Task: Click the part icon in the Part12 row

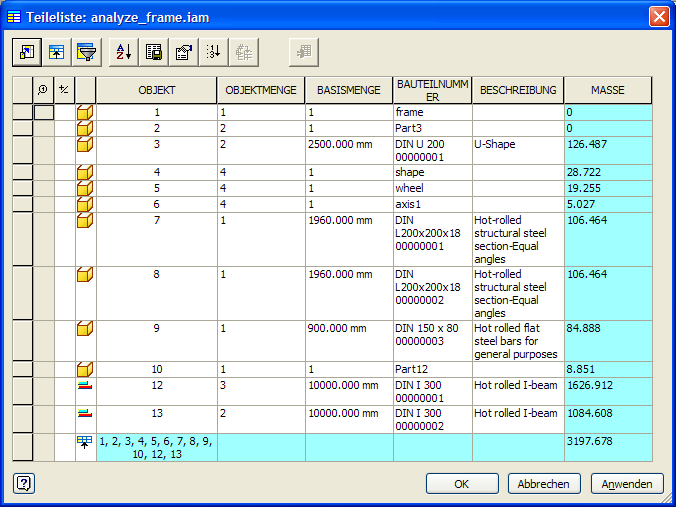Action: pyautogui.click(x=85, y=369)
